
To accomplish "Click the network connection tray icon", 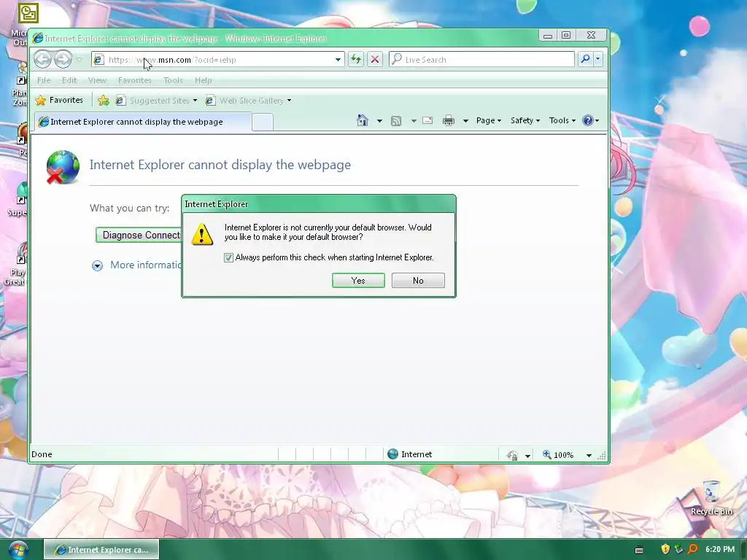I will pos(679,550).
